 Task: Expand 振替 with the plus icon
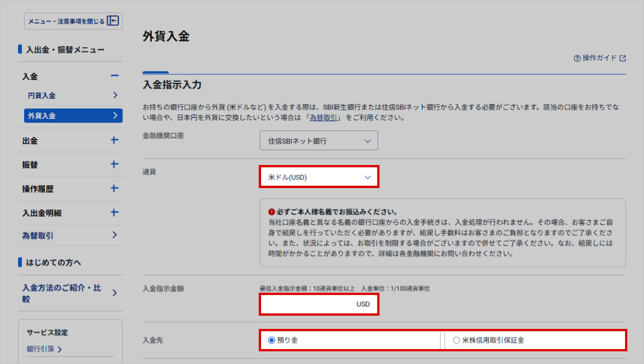[x=114, y=164]
